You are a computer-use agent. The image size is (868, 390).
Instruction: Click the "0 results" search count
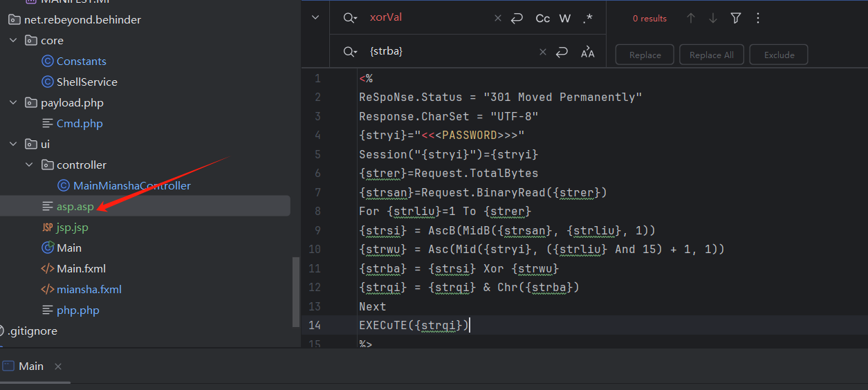pos(649,19)
